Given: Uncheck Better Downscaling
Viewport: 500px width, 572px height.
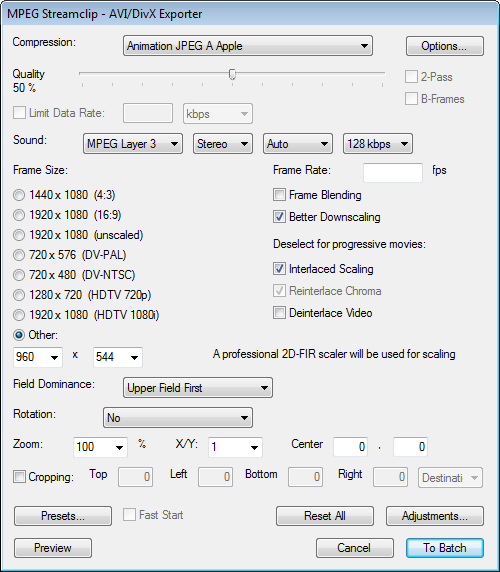Looking at the screenshot, I should [x=279, y=217].
